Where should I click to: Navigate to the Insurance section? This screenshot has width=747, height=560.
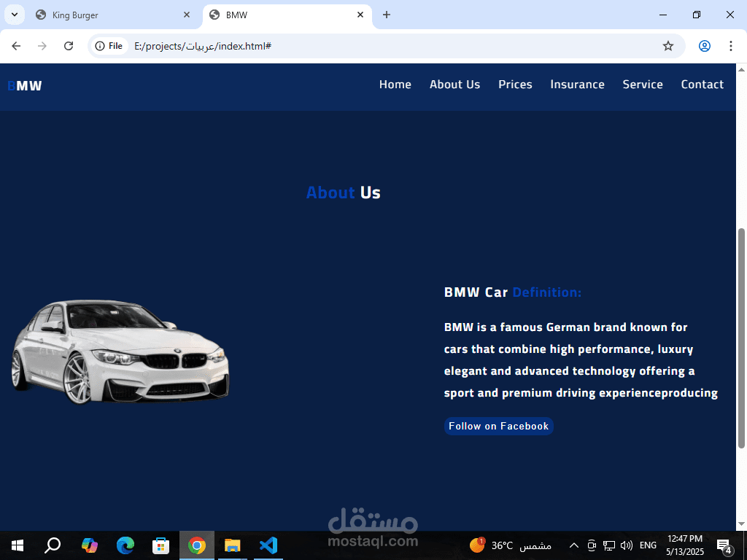tap(577, 85)
